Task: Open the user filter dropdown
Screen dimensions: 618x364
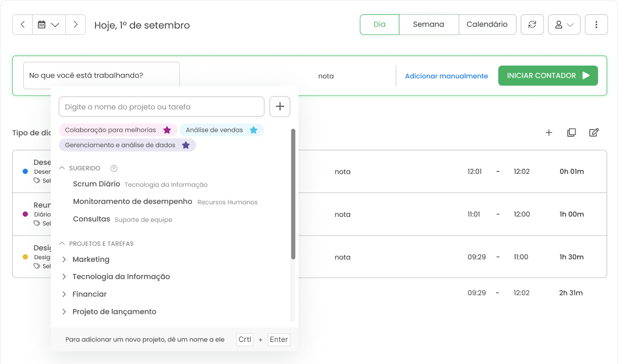Action: (x=564, y=25)
